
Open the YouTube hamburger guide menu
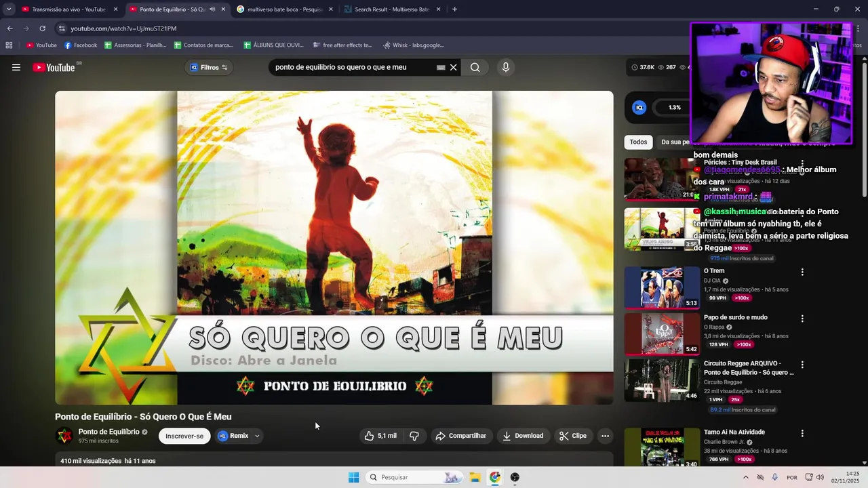coord(16,67)
